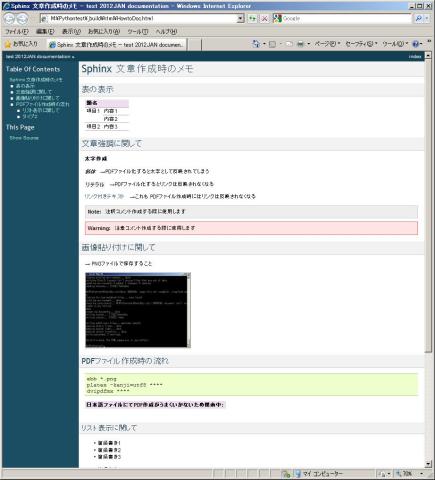Open the ファイル(F) menu
This screenshot has width=435, height=480.
pos(17,32)
